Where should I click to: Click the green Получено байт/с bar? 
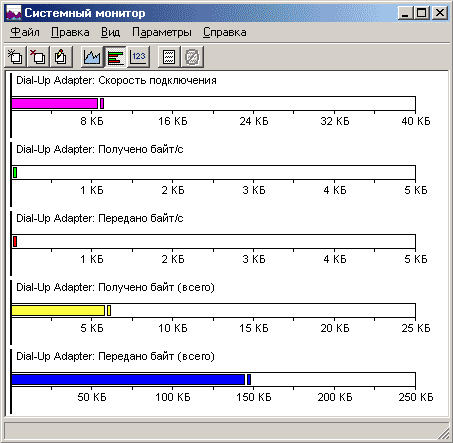(x=15, y=173)
